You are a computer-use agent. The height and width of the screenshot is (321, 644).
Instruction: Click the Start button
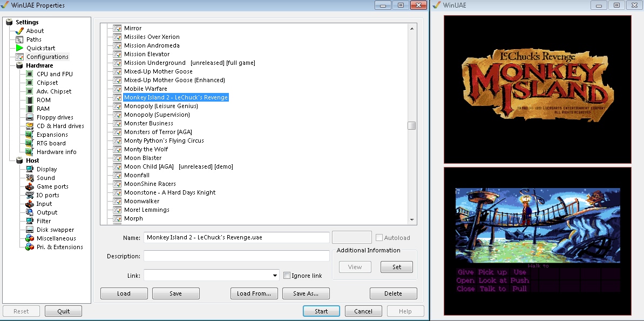(321, 311)
